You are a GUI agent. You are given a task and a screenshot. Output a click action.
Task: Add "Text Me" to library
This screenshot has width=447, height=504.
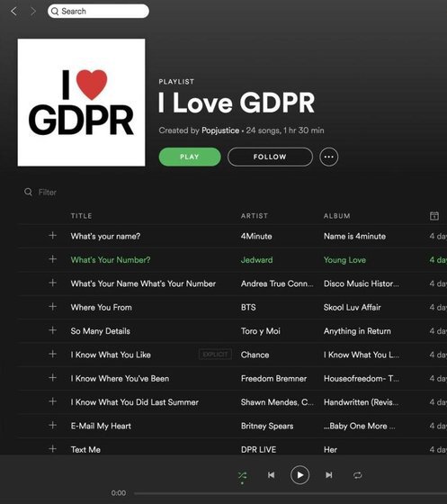click(x=53, y=449)
